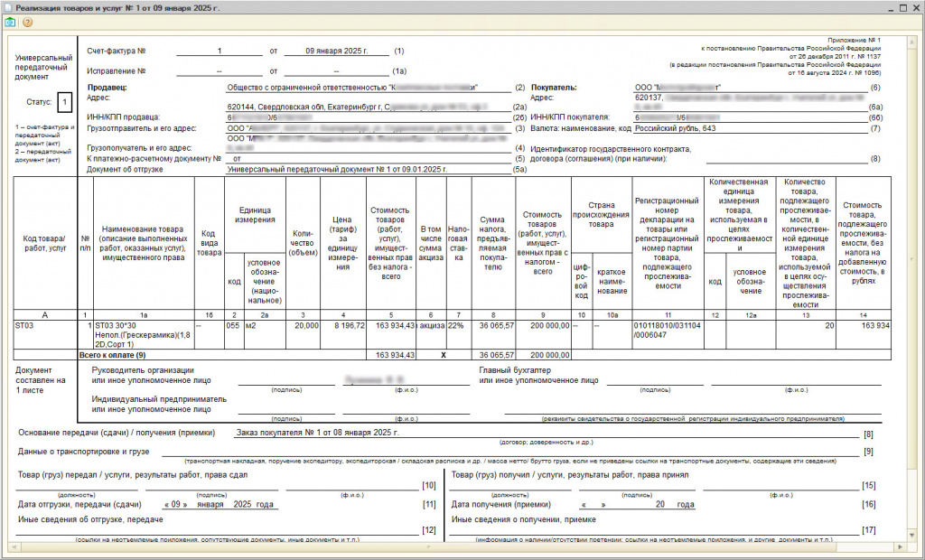Select column header 'Код вида товара'
The height and width of the screenshot is (560, 925).
coord(210,243)
